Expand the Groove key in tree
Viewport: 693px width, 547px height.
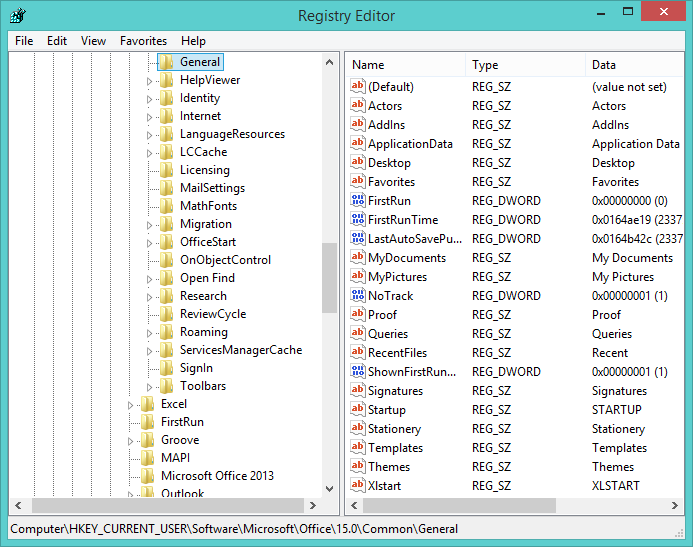[131, 440]
